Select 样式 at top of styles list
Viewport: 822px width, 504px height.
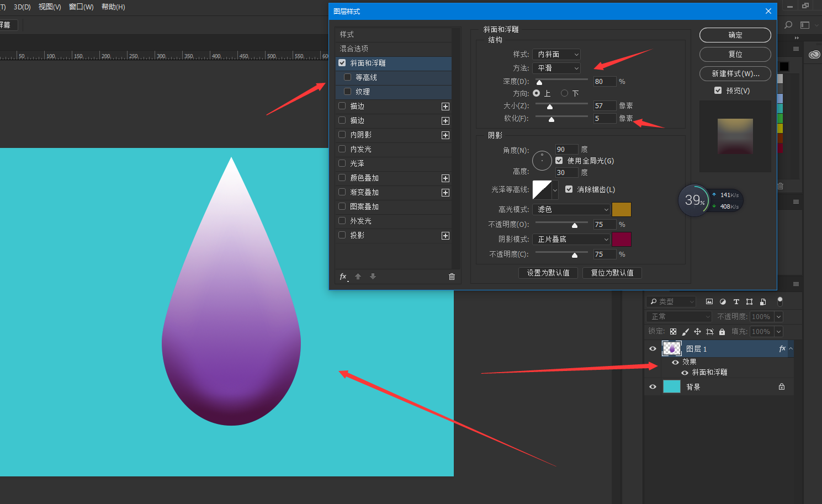coord(393,34)
